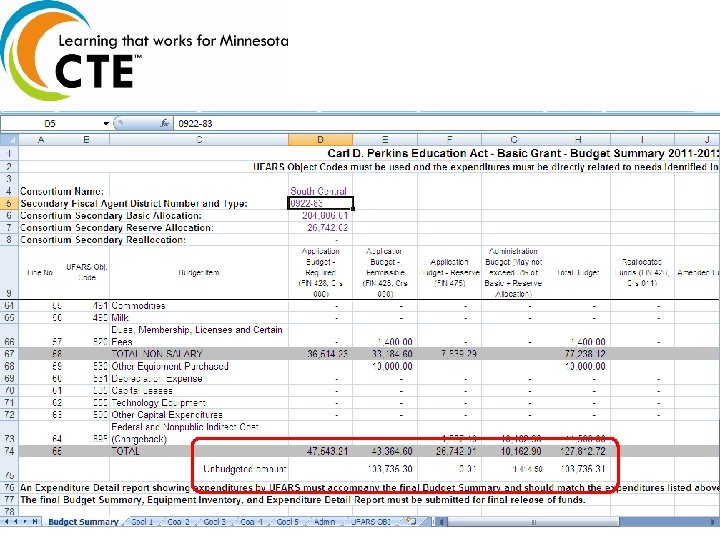Click the Select All corner button
720x540 pixels.
[x=9, y=140]
